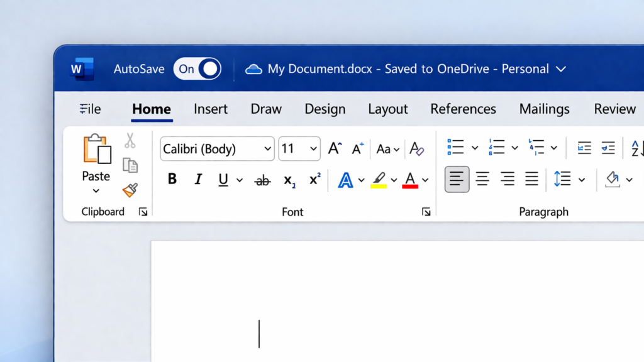Select Align Left paragraph alignment
644x362 pixels.
pyautogui.click(x=457, y=179)
